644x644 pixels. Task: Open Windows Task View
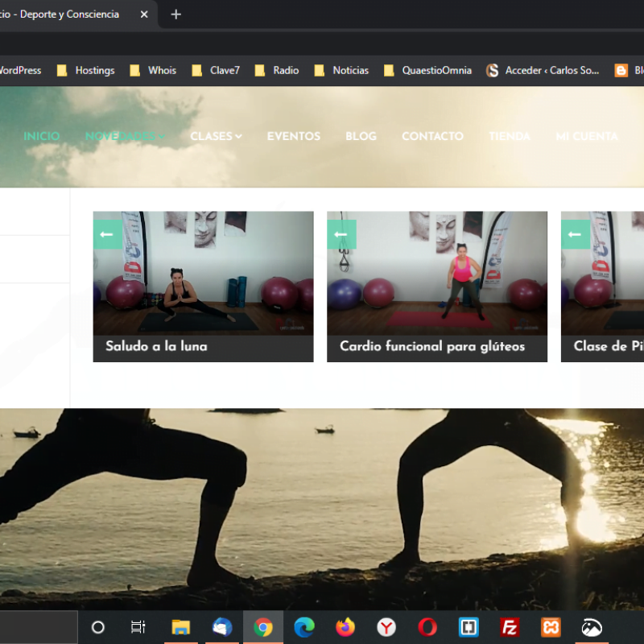click(138, 627)
